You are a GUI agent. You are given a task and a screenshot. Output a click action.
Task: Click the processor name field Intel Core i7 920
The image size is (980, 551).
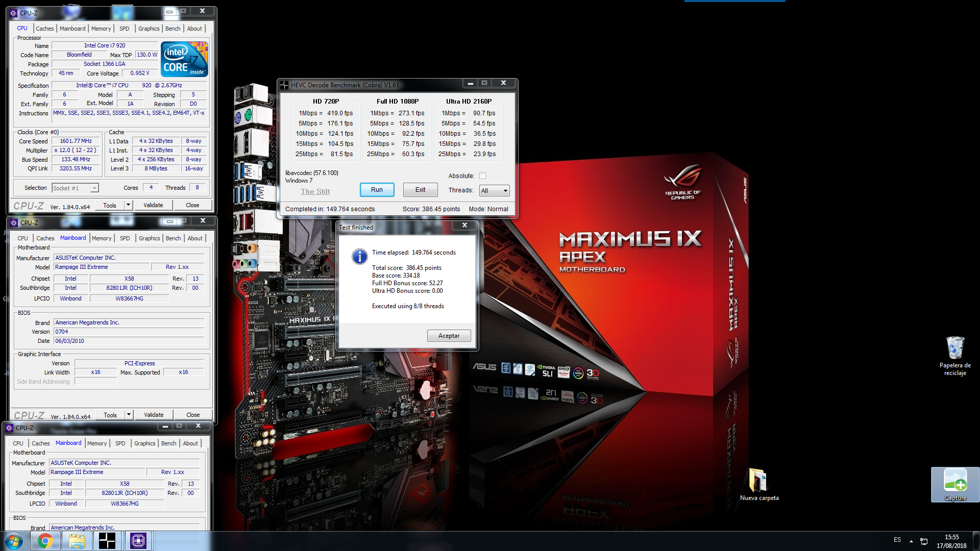tap(104, 45)
